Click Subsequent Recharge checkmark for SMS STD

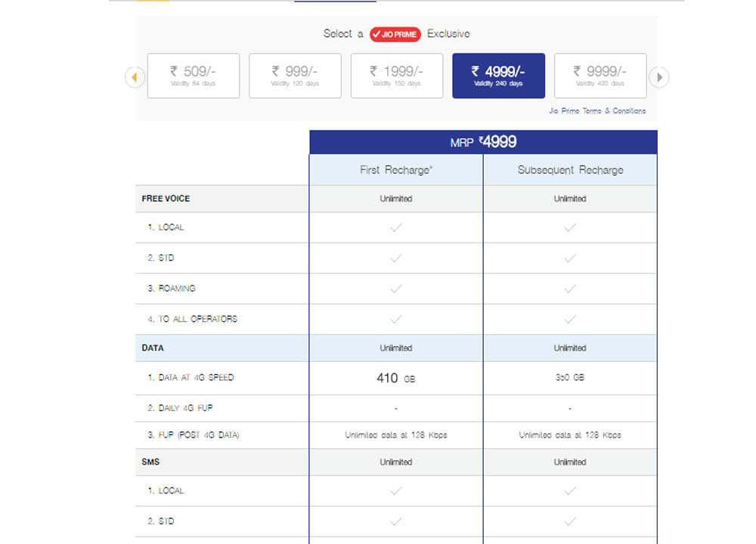(570, 521)
